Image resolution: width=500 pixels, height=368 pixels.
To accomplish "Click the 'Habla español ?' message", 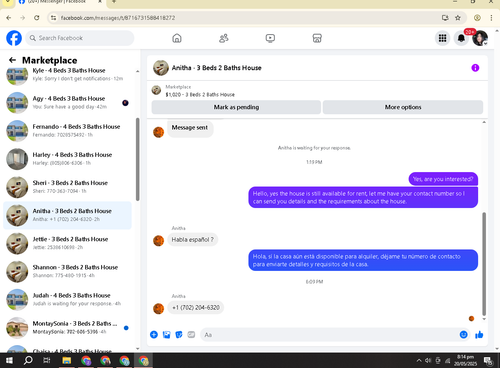I will tap(193, 239).
